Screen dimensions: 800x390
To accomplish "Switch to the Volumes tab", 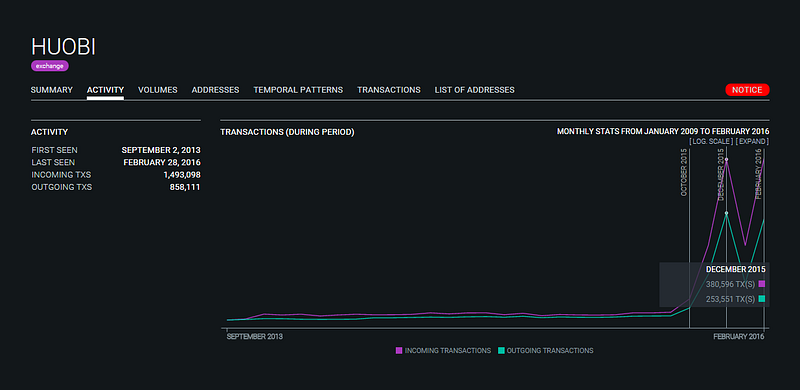I will click(x=158, y=90).
